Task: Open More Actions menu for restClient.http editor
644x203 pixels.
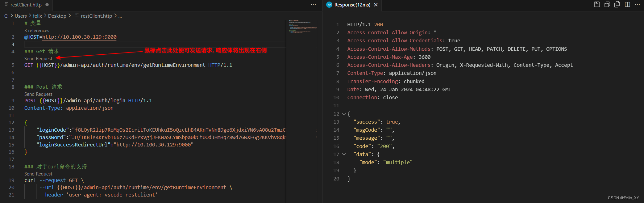Action: tap(313, 5)
